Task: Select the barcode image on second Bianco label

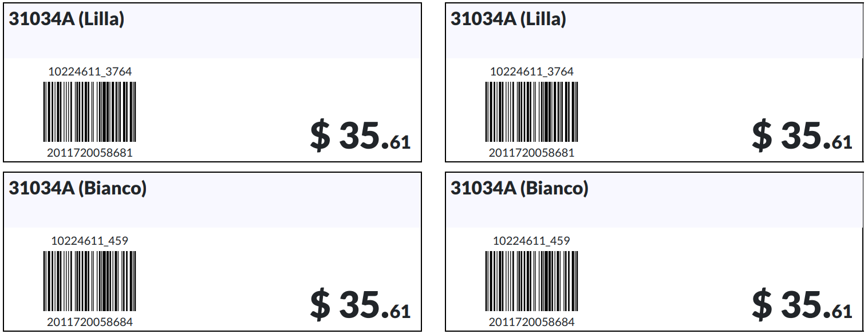Action: [532, 281]
